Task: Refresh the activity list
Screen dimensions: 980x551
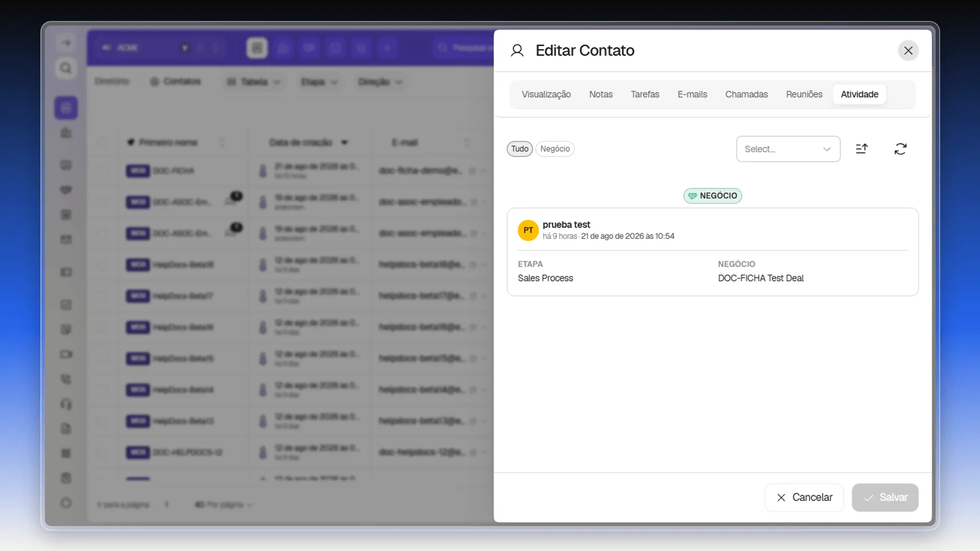Action: click(x=900, y=149)
